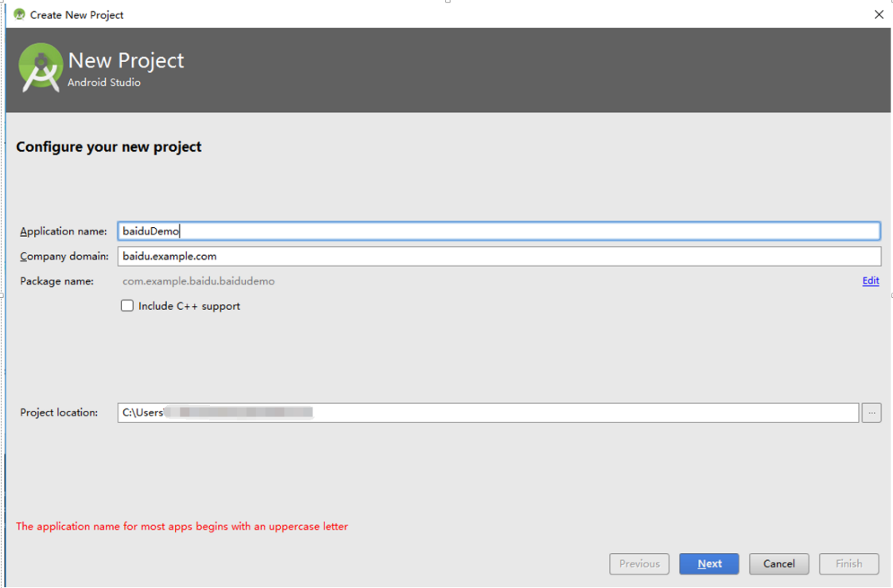Toggle the Include C++ support checkbox
Screen dimensions: 893x588
pos(126,305)
